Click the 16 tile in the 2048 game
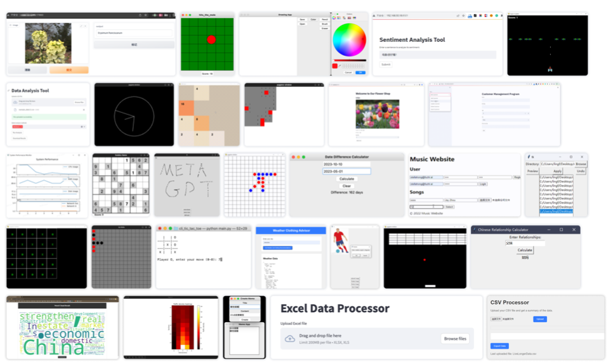 186,108
